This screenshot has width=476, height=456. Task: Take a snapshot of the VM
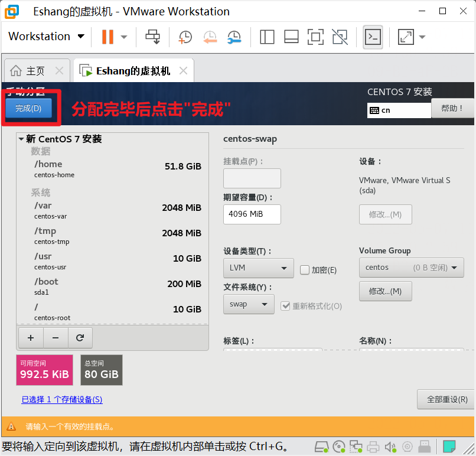tap(185, 37)
